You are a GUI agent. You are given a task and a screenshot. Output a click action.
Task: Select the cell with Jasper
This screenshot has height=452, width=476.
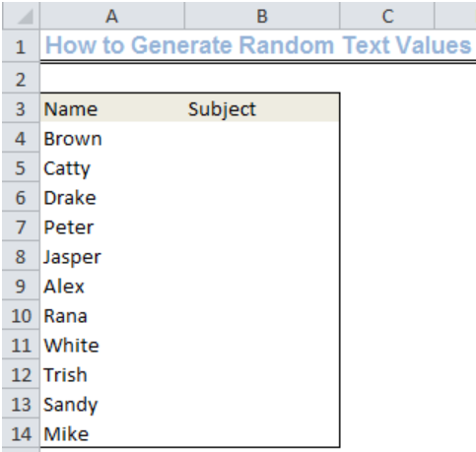pyautogui.click(x=112, y=256)
